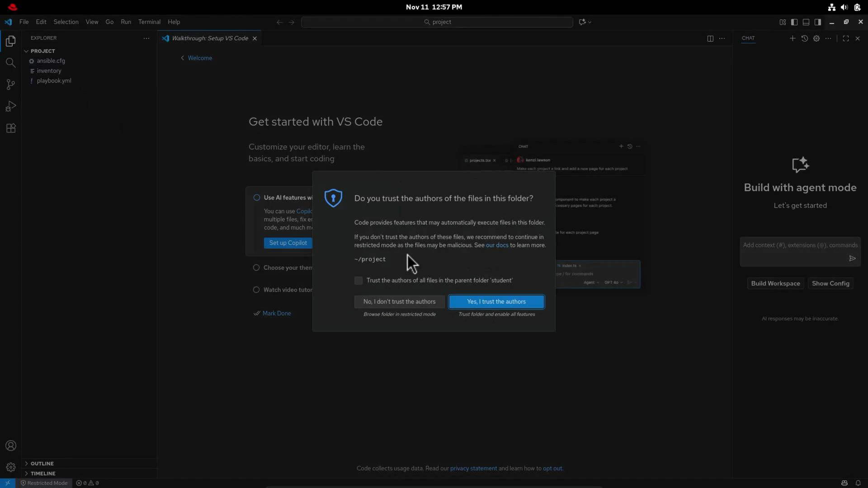868x488 pixels.
Task: Open the Search view icon
Action: pos(10,63)
